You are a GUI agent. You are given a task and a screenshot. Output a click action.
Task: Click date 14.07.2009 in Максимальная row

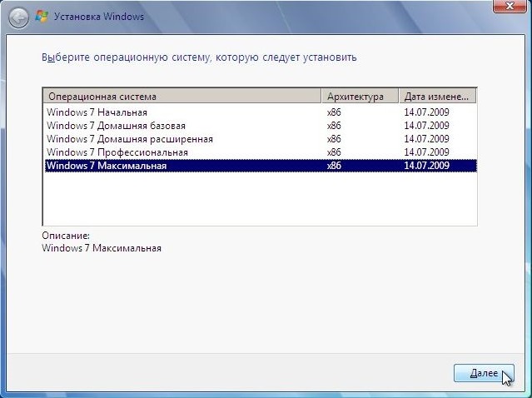point(426,166)
